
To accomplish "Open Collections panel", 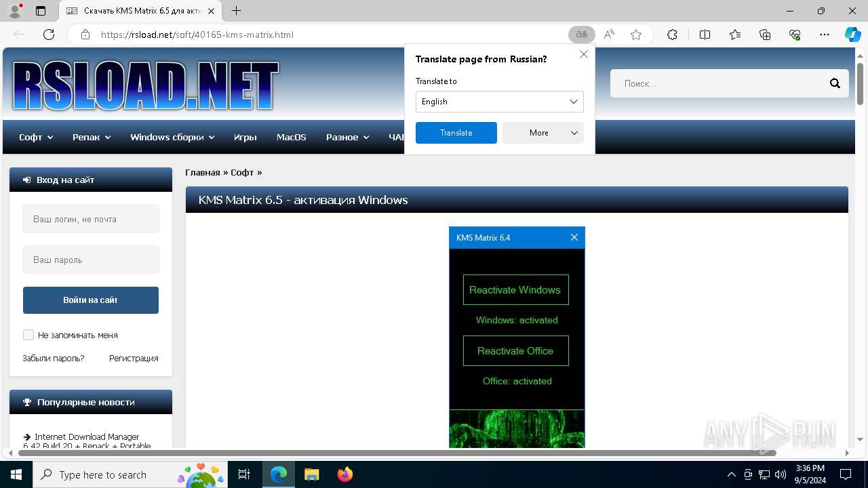I will coord(765,35).
